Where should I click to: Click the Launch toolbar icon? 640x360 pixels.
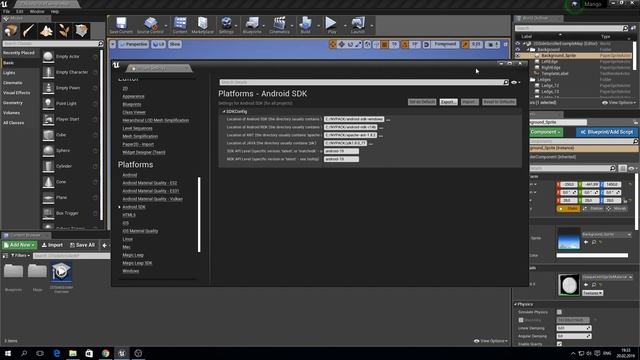click(x=358, y=25)
